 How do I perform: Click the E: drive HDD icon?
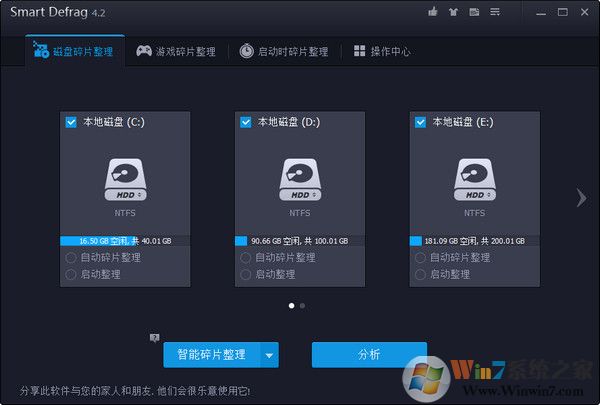click(474, 180)
